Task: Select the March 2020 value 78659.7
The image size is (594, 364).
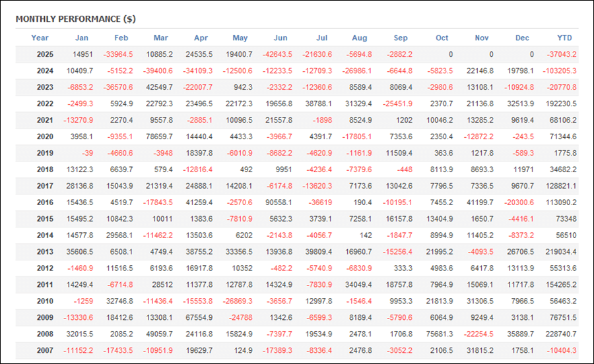Action: [x=155, y=136]
